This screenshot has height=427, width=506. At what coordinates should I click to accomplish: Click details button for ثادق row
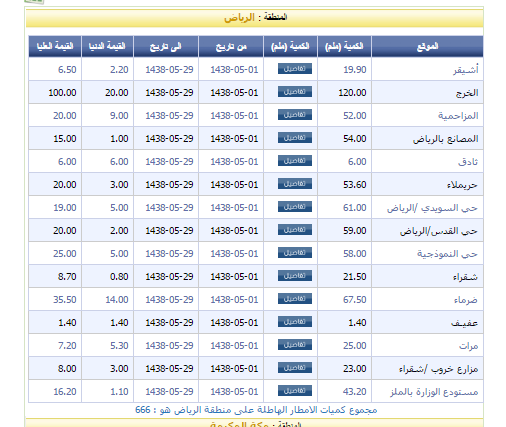[x=295, y=161]
